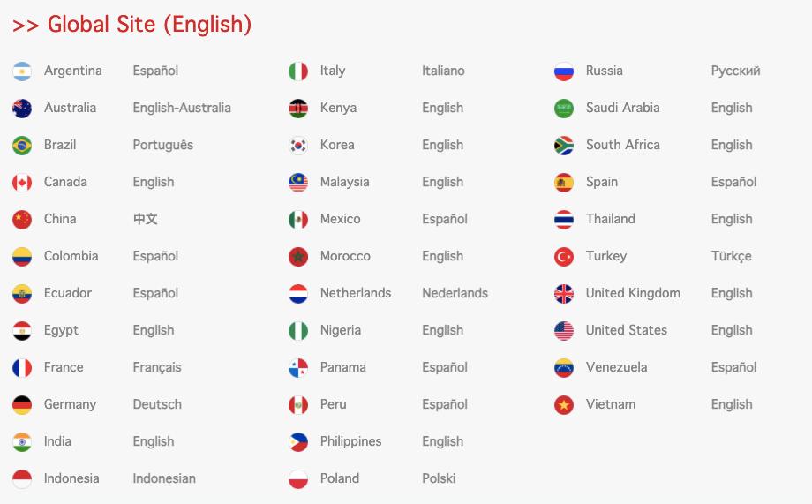Go to the United States site

(x=626, y=330)
